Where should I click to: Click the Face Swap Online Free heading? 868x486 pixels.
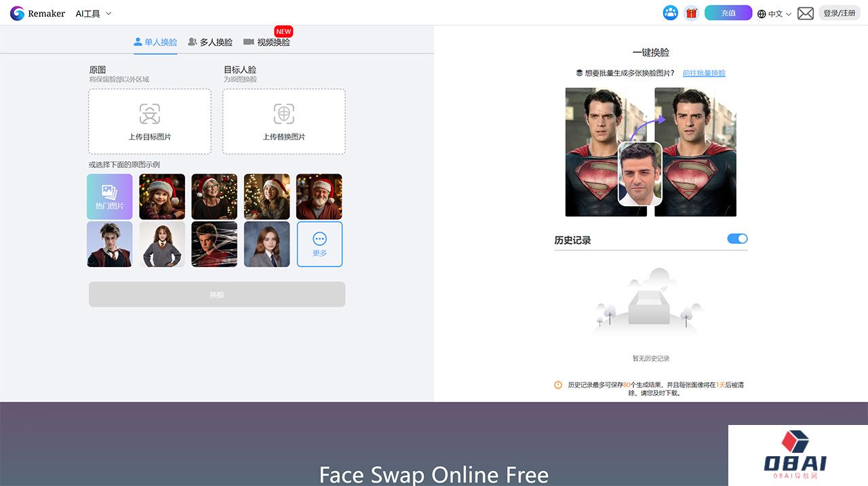[x=434, y=474]
